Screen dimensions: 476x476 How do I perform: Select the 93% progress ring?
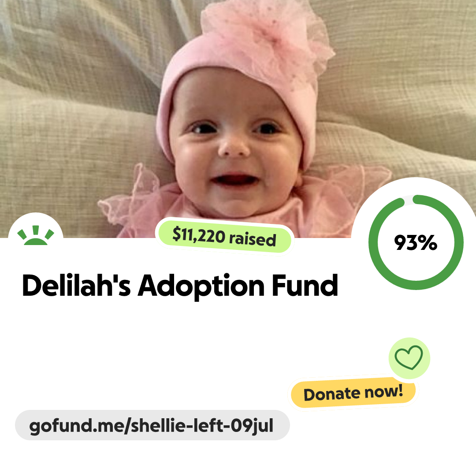[x=416, y=242]
